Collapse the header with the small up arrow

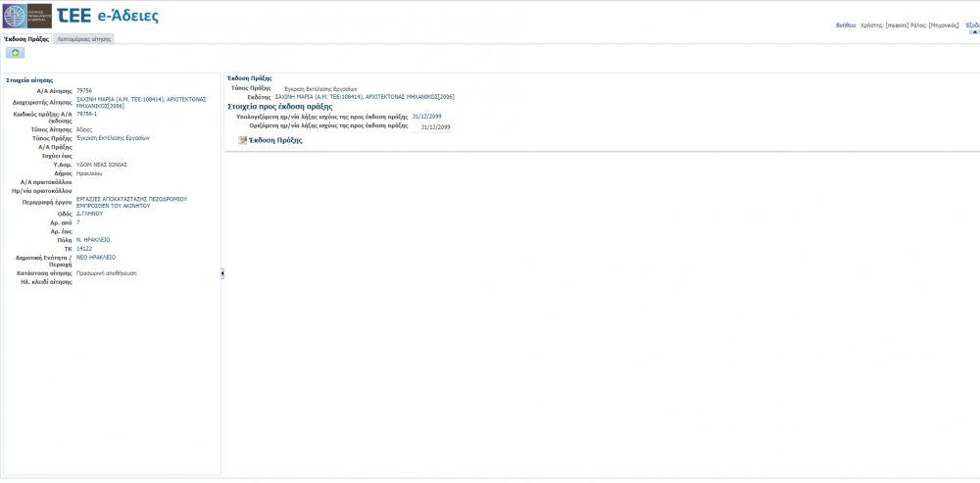click(973, 31)
